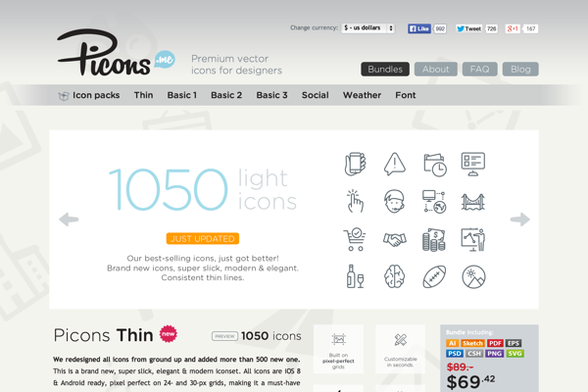Click the handshake icon
The image size is (588, 392).
[395, 239]
